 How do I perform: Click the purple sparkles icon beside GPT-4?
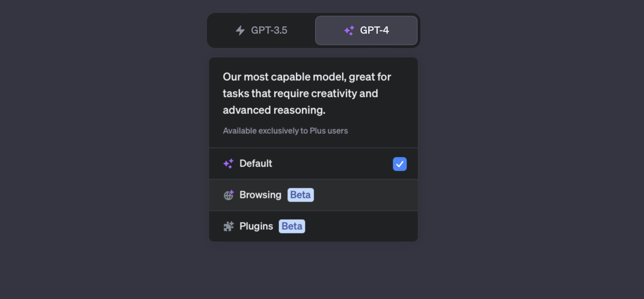349,30
